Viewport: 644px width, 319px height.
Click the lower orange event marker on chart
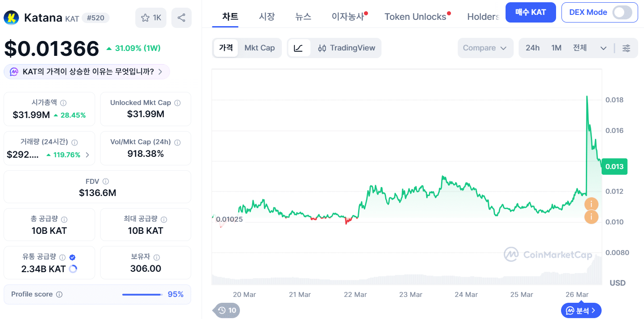tap(591, 217)
